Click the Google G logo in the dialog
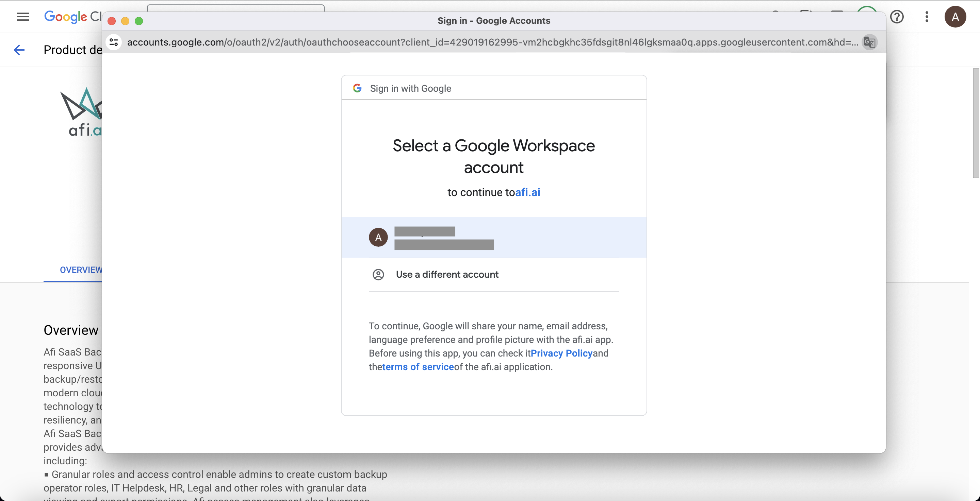This screenshot has width=980, height=501. [357, 88]
